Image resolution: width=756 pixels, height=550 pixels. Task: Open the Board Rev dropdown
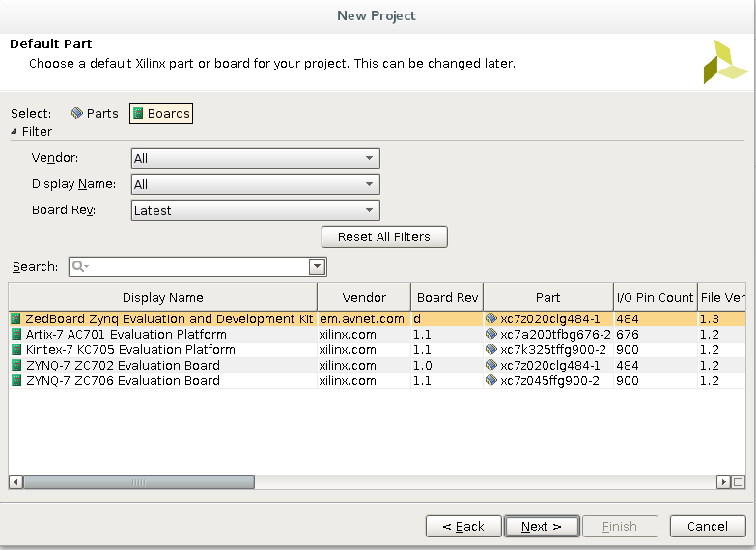(255, 210)
